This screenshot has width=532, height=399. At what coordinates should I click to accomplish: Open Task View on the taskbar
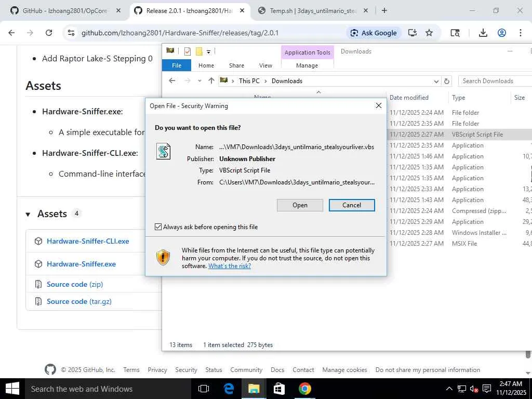pos(204,389)
